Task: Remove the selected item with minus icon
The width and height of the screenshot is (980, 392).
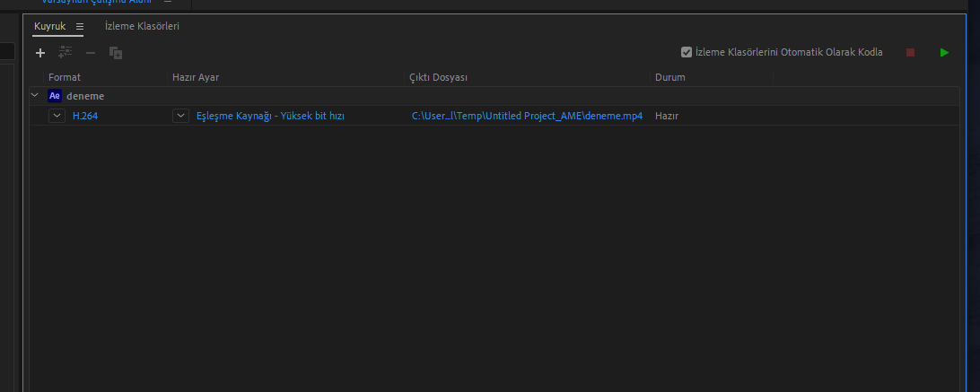Action: click(91, 53)
